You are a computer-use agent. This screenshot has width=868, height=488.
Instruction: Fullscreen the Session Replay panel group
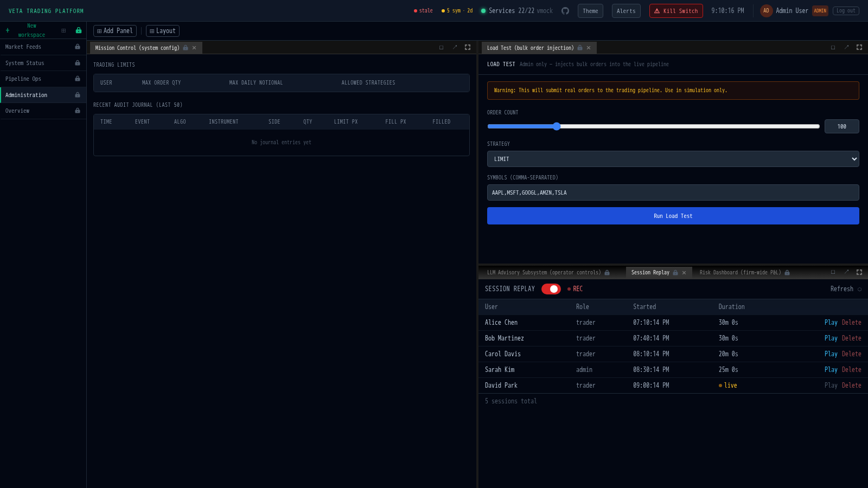859,272
